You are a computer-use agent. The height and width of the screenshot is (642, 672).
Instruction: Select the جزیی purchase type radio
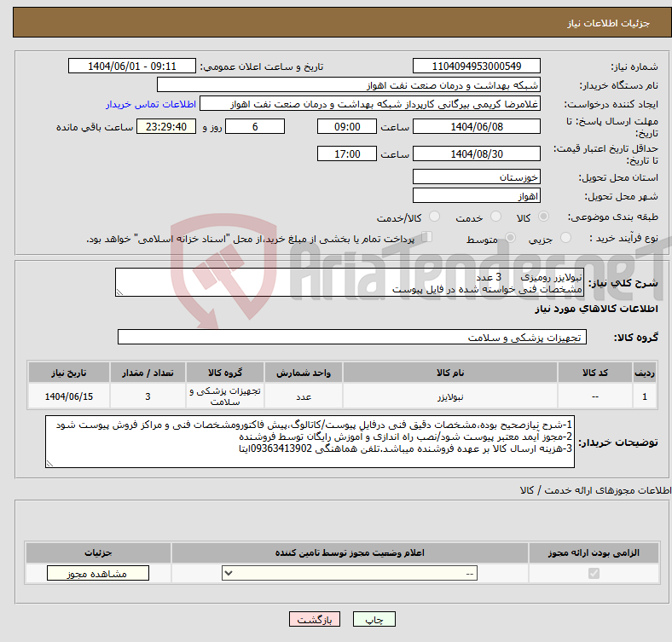click(x=565, y=237)
